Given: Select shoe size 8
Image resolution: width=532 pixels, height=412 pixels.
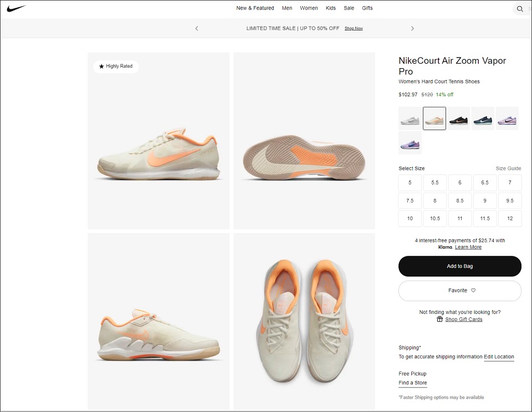Looking at the screenshot, I should click(435, 201).
